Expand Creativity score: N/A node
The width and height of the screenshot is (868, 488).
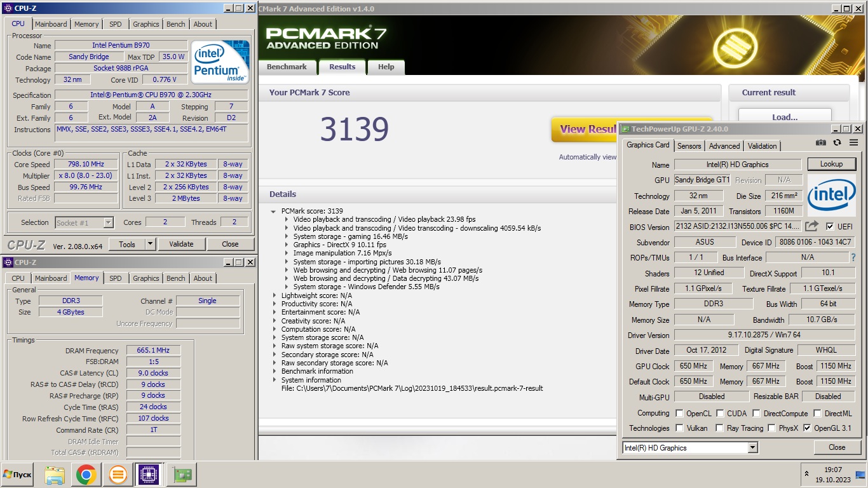274,321
